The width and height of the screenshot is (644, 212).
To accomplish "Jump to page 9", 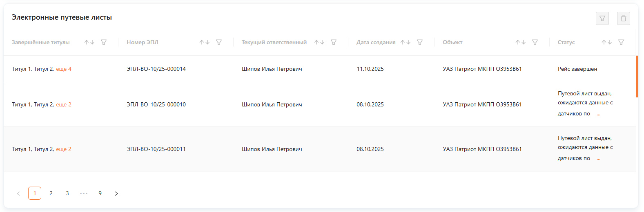I will point(100,193).
